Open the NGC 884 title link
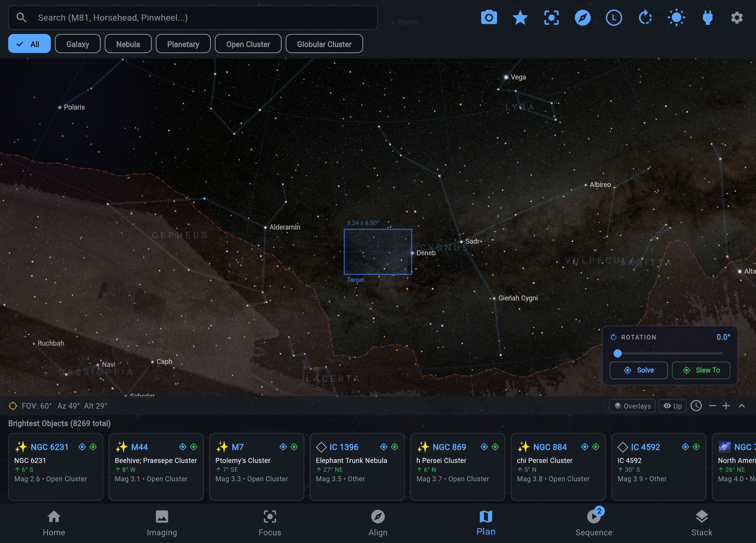The width and height of the screenshot is (756, 543). point(550,447)
